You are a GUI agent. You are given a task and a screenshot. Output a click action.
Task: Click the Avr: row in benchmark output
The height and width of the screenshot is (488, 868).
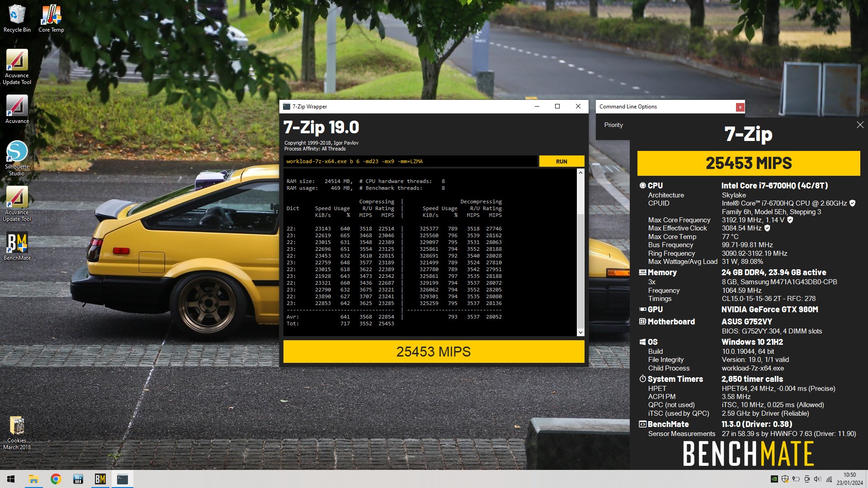click(394, 317)
